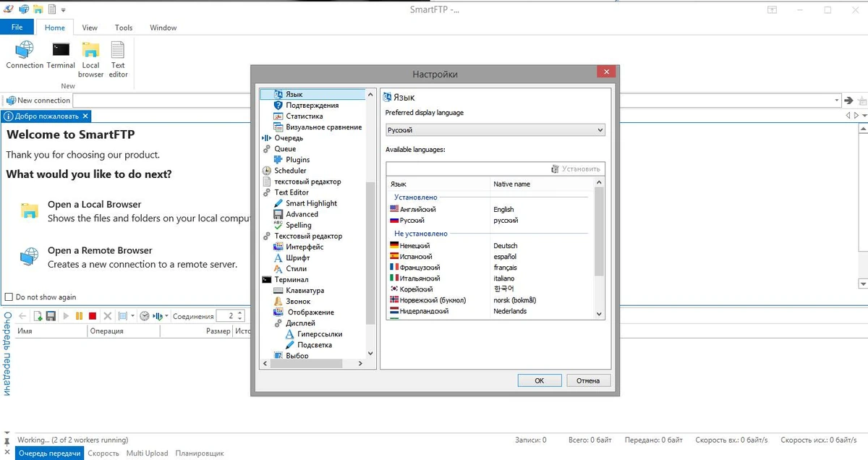This screenshot has height=460, width=868.
Task: Select Гиперссылки in settings tree
Action: pyautogui.click(x=319, y=334)
